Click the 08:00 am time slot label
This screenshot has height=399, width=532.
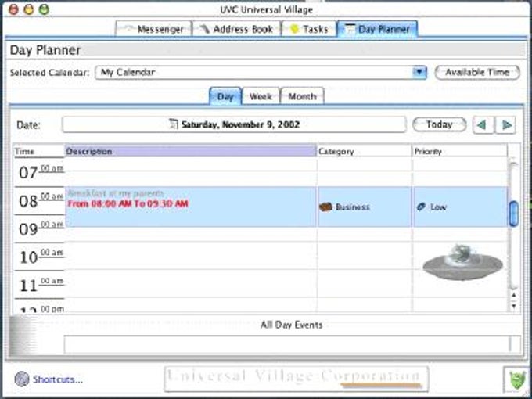pyautogui.click(x=41, y=200)
